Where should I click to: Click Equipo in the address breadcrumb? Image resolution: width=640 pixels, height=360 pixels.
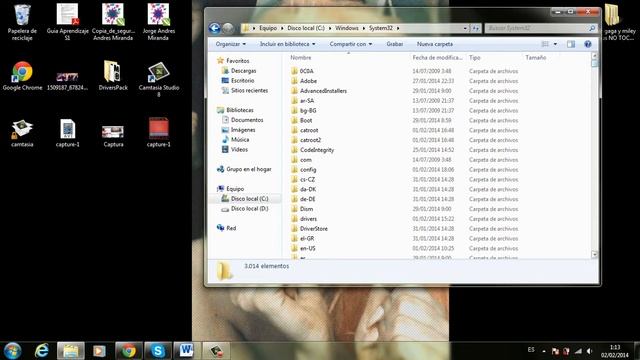pos(268,28)
